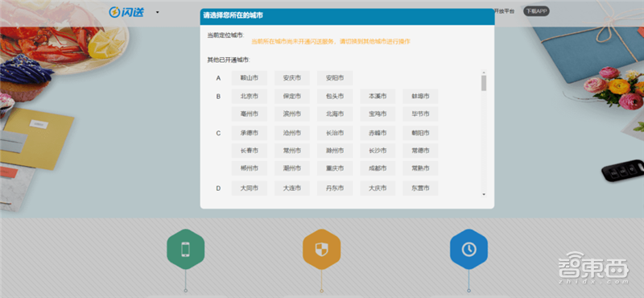This screenshot has height=298, width=644.
Task: Select city 安阳市
Action: coord(335,77)
